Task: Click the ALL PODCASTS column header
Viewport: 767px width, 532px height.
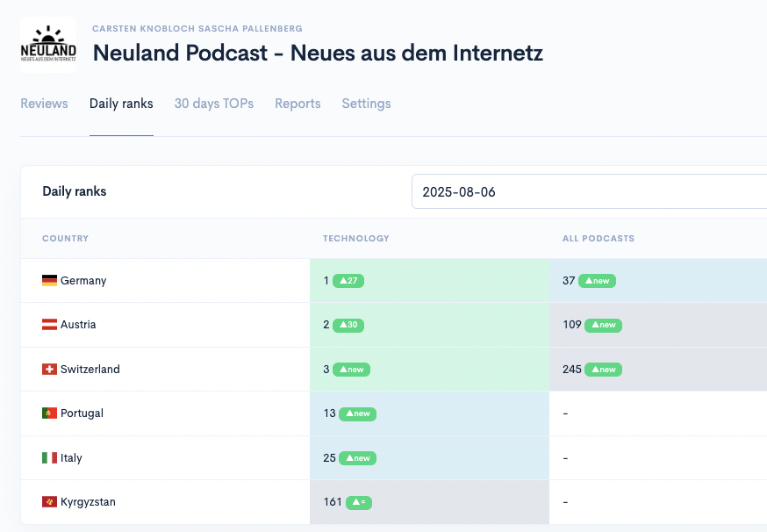Action: [599, 239]
